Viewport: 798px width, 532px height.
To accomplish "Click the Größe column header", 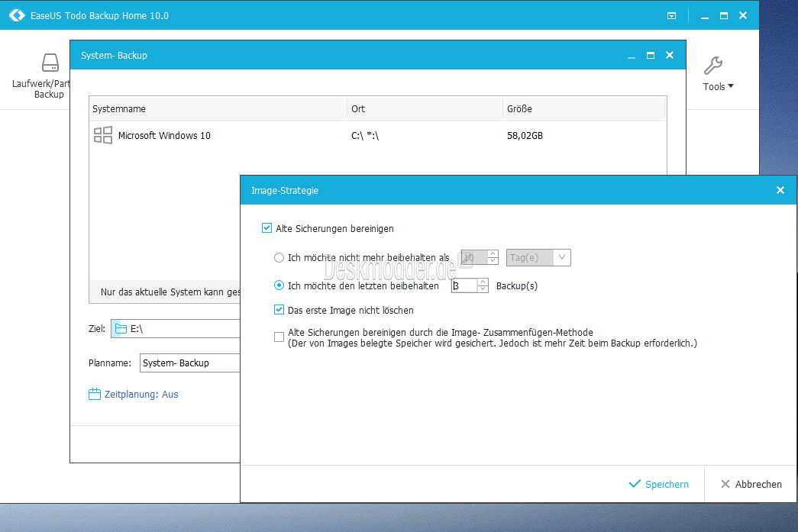I will tap(584, 108).
